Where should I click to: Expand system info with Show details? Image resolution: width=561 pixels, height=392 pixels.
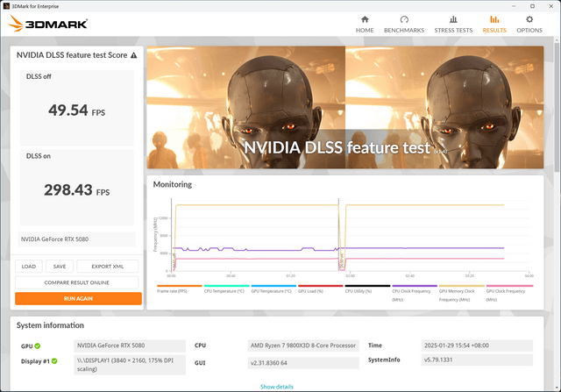point(277,387)
